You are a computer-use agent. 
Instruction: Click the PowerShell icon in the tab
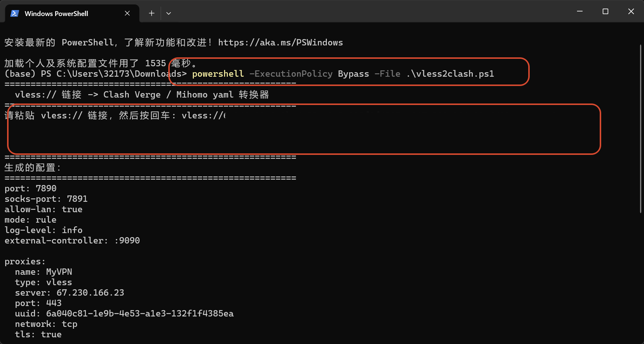tap(15, 13)
